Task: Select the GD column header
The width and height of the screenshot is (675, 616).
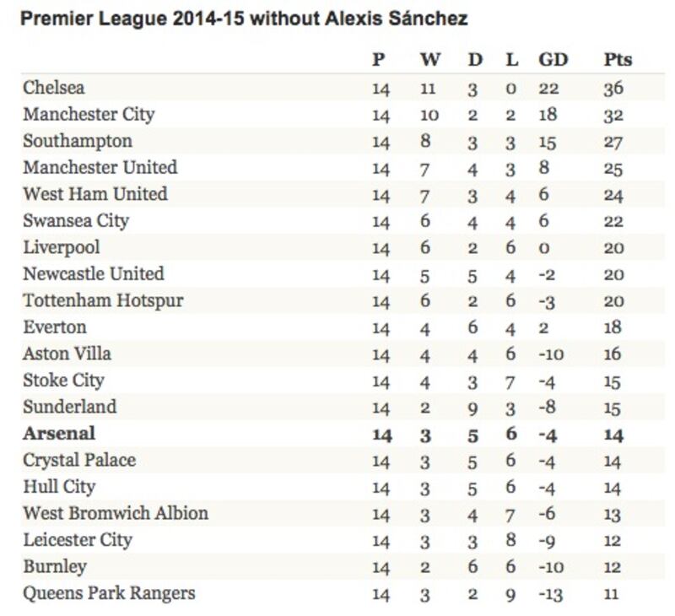Action: coord(553,59)
